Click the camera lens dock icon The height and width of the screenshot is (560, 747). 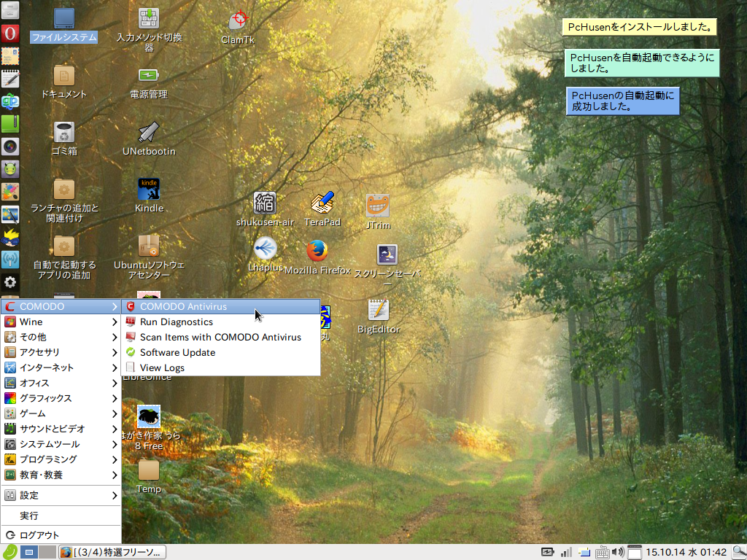coord(10,147)
